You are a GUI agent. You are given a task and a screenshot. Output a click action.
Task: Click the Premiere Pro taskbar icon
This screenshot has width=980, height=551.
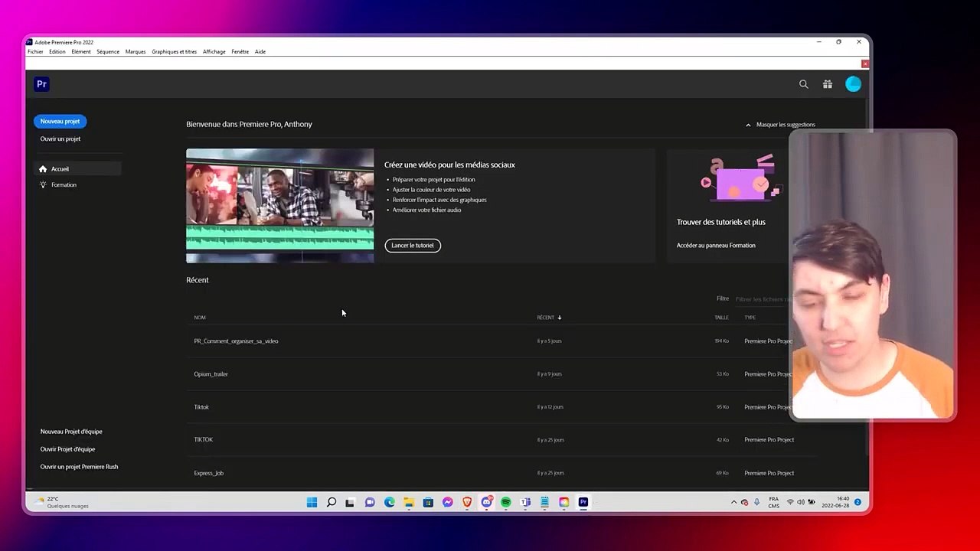[583, 502]
